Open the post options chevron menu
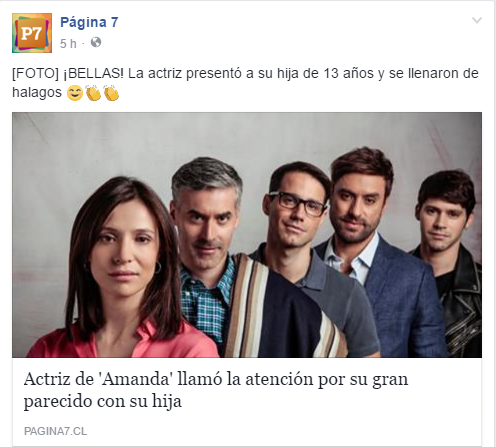Screen dimensions: 496x447 click(477, 20)
